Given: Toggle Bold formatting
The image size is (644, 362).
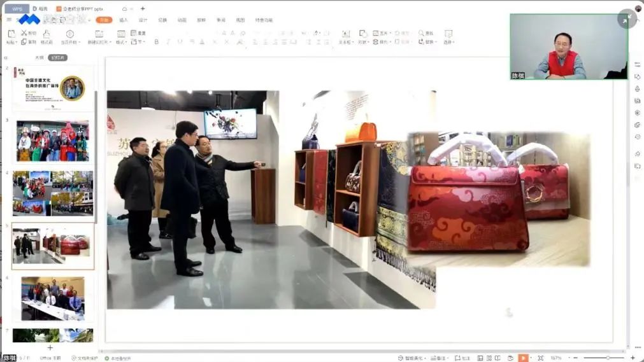Looking at the screenshot, I should tap(157, 42).
